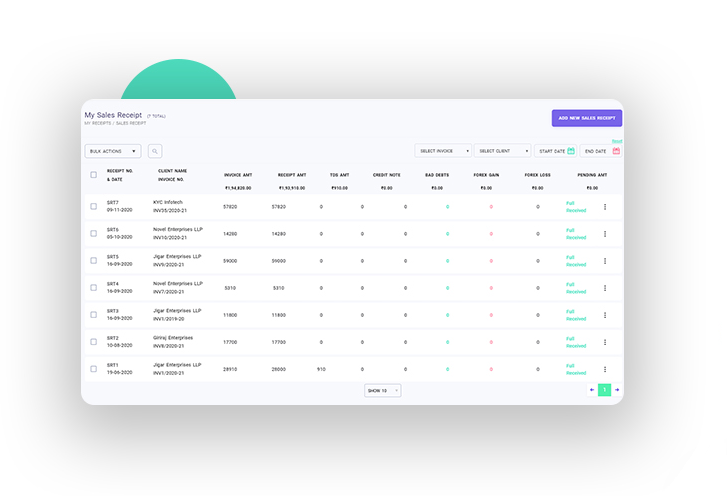Check the row for receipt SRT4
The image size is (727, 496).
point(93,288)
